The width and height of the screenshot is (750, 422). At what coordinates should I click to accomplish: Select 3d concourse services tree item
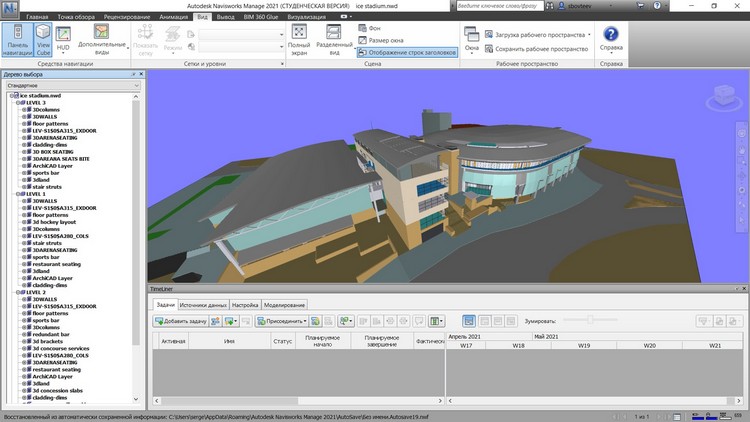60,348
